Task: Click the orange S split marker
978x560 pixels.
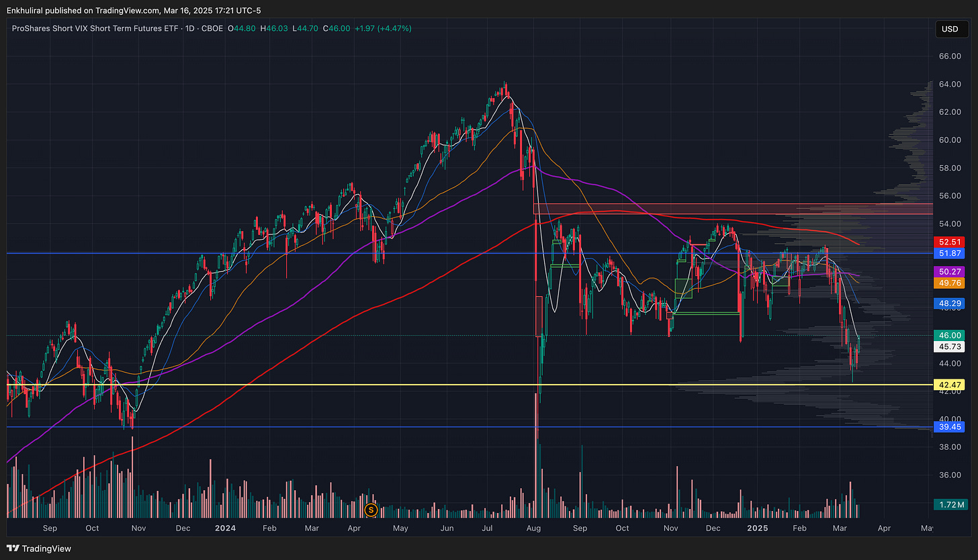Action: click(x=369, y=510)
